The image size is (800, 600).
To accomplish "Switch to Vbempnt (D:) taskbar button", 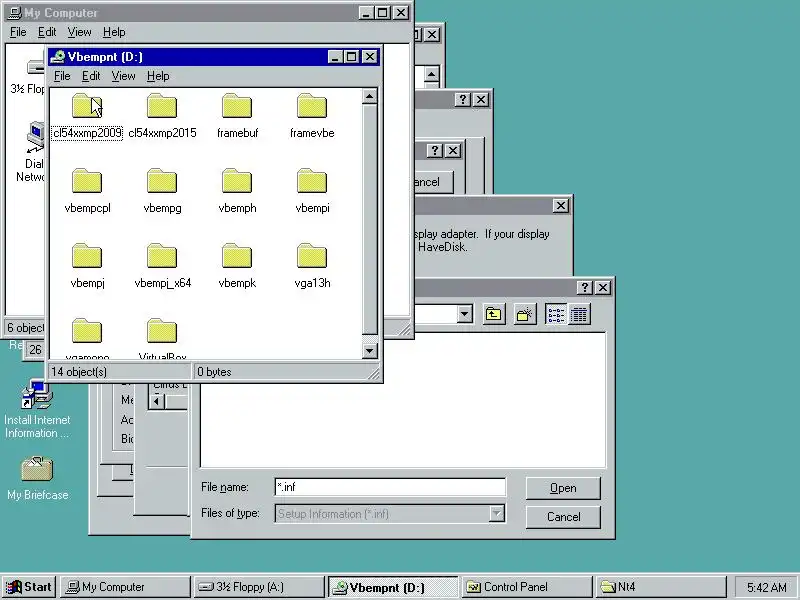I will coord(392,587).
